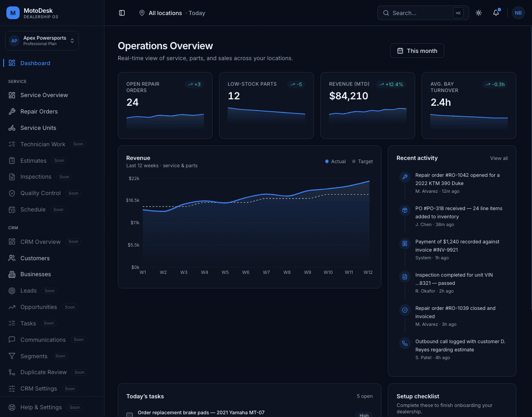Click the Schedule calendar-clock icon

[x=12, y=210]
